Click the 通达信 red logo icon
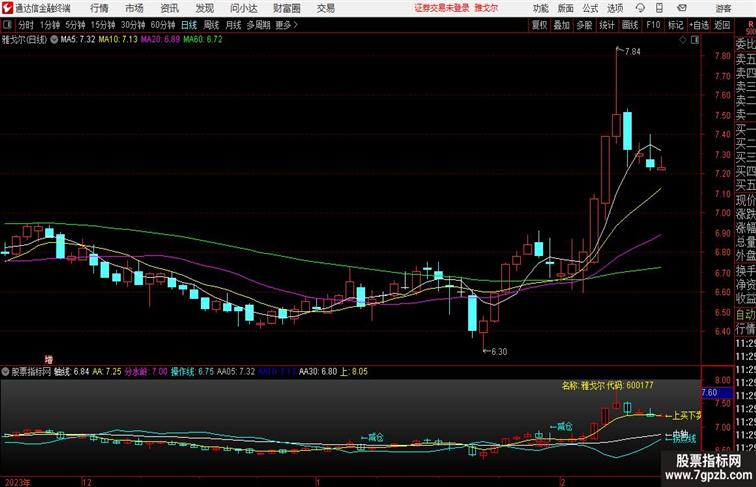Image resolution: width=756 pixels, height=487 pixels. click(7, 8)
